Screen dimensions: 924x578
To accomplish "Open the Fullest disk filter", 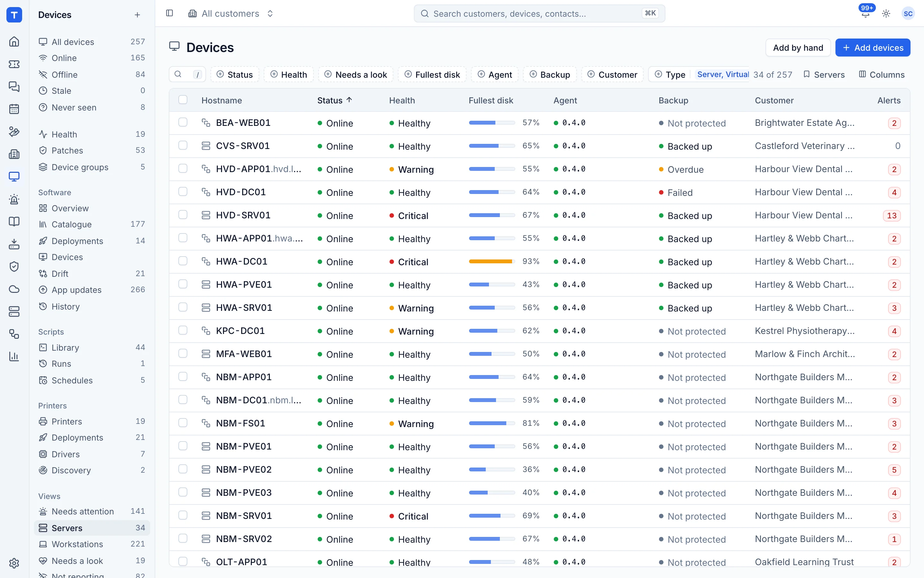I will click(432, 74).
